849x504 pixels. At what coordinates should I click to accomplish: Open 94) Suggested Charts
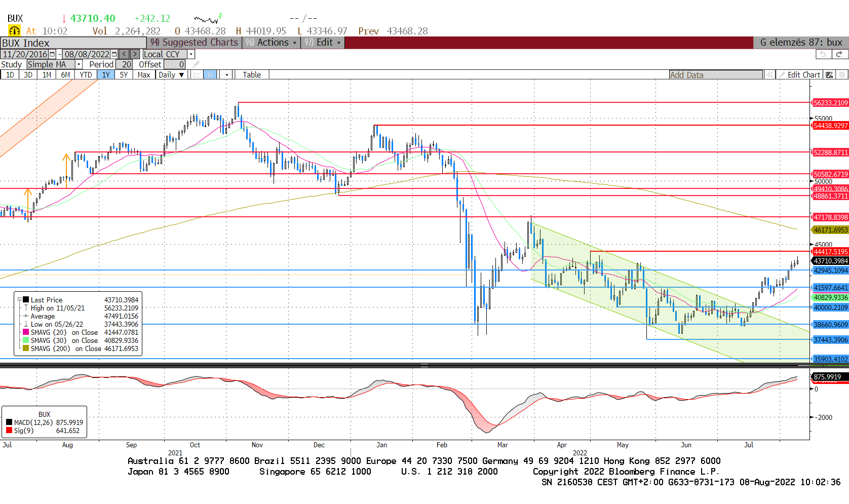click(195, 43)
